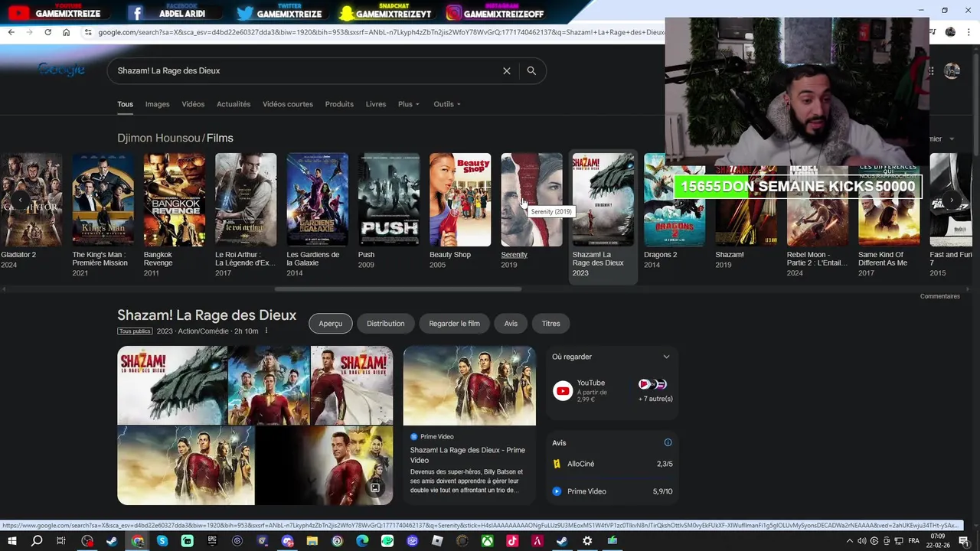Image resolution: width=980 pixels, height=551 pixels.
Task: Select Bangkok Revenge poster
Action: click(x=175, y=200)
